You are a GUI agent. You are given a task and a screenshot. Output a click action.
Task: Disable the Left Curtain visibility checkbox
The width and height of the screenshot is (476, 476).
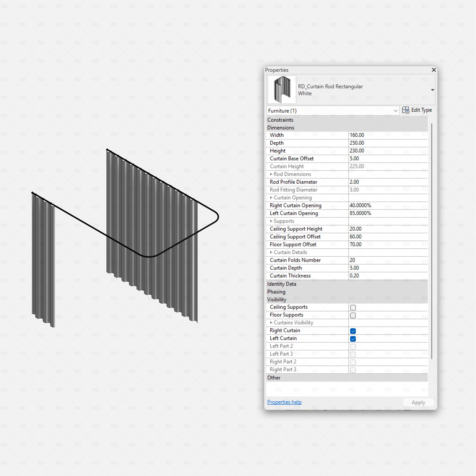click(353, 339)
